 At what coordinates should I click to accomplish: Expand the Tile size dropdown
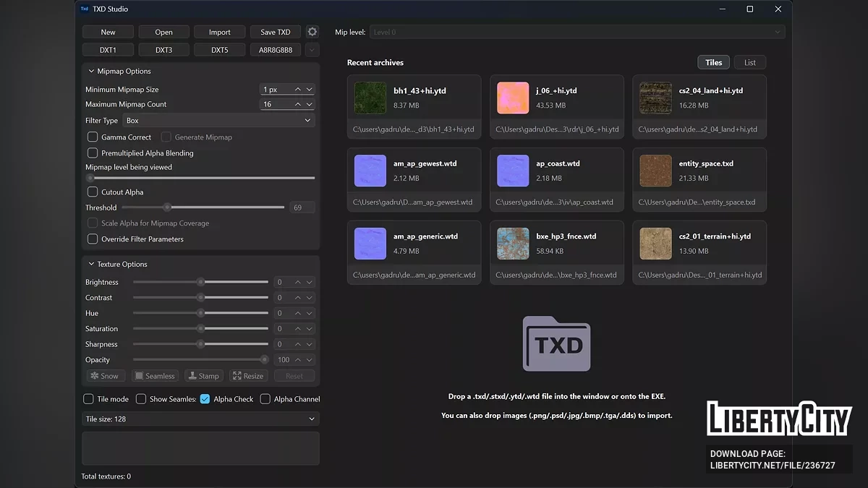(200, 419)
